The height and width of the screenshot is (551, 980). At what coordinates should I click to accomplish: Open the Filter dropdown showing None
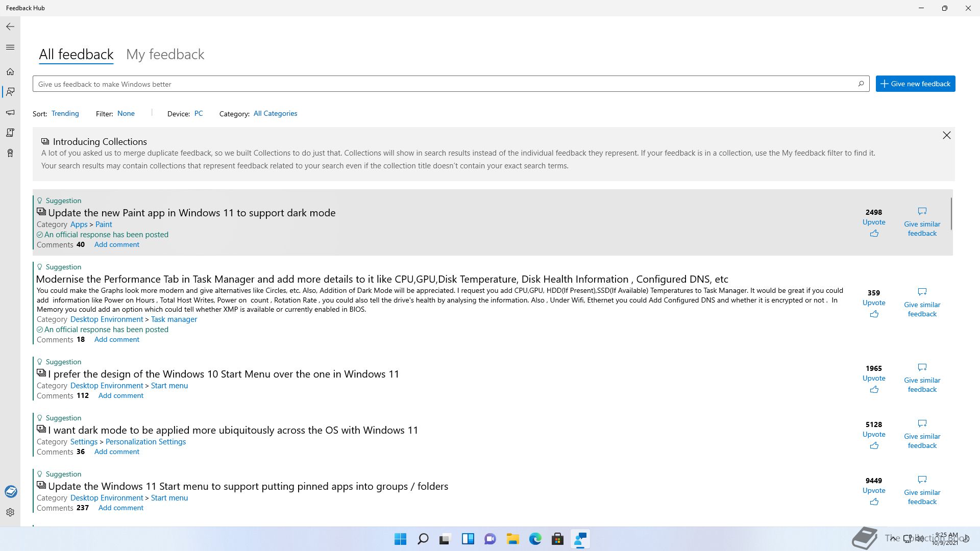coord(126,113)
